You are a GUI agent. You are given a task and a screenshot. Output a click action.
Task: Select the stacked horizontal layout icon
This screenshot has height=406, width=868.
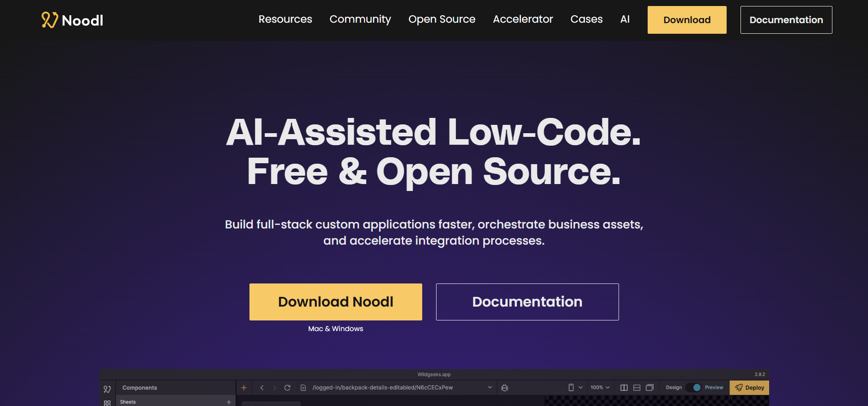click(637, 388)
